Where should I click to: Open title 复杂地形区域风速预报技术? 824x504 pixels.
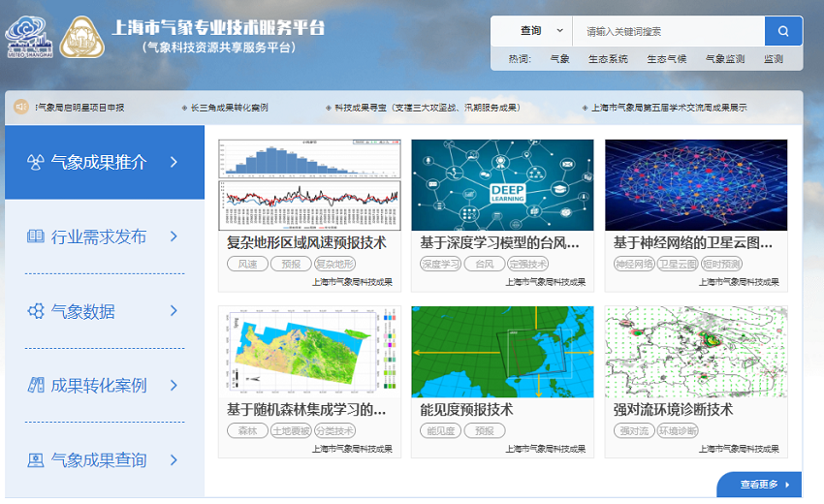[x=306, y=243]
